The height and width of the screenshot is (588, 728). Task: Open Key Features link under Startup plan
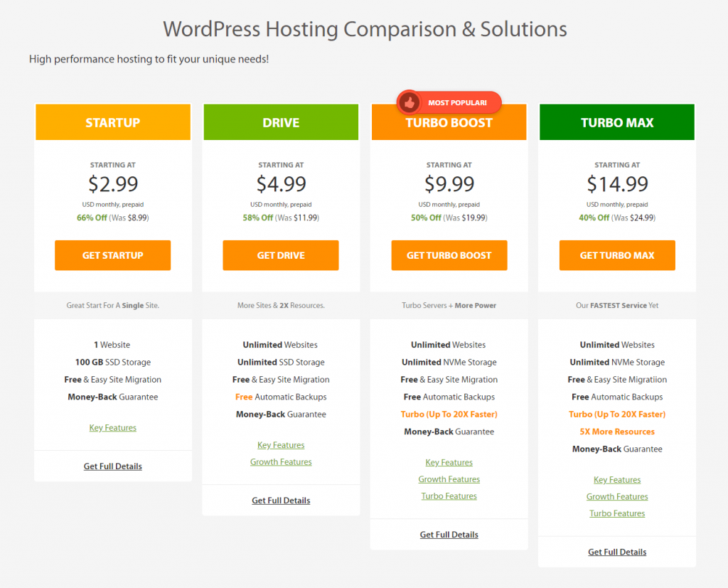113,428
